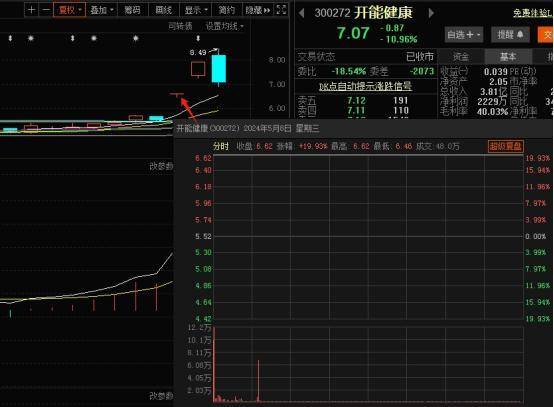Select the 分时 tab in the popup
The image size is (554, 407).
[x=221, y=146]
